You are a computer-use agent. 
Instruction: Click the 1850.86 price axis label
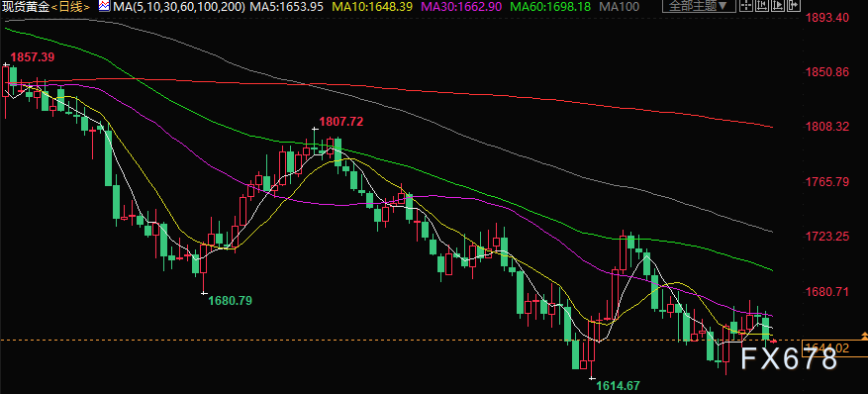[826, 72]
